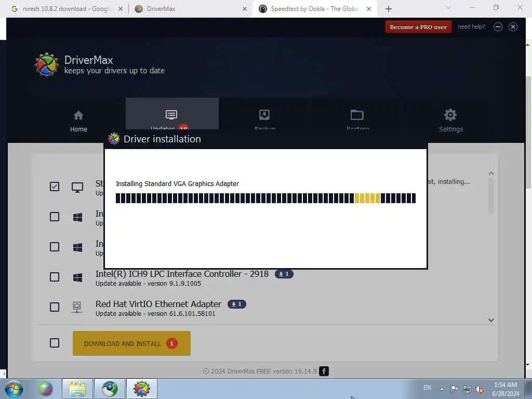Click download badge next to Intel ICH9 LPC Controller
This screenshot has height=399, width=532.
tap(284, 274)
